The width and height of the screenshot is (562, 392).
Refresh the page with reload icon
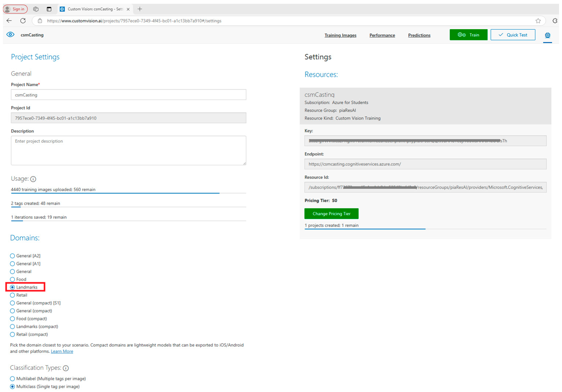23,21
